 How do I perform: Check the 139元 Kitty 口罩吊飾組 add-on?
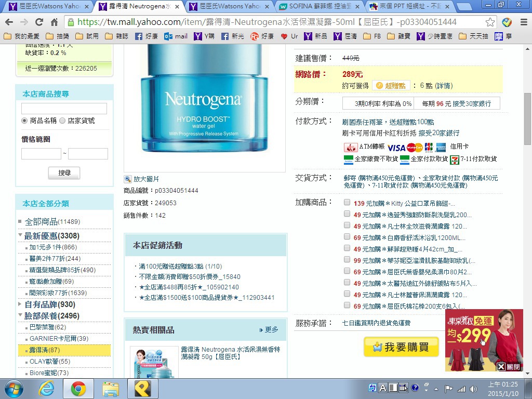pyautogui.click(x=347, y=202)
